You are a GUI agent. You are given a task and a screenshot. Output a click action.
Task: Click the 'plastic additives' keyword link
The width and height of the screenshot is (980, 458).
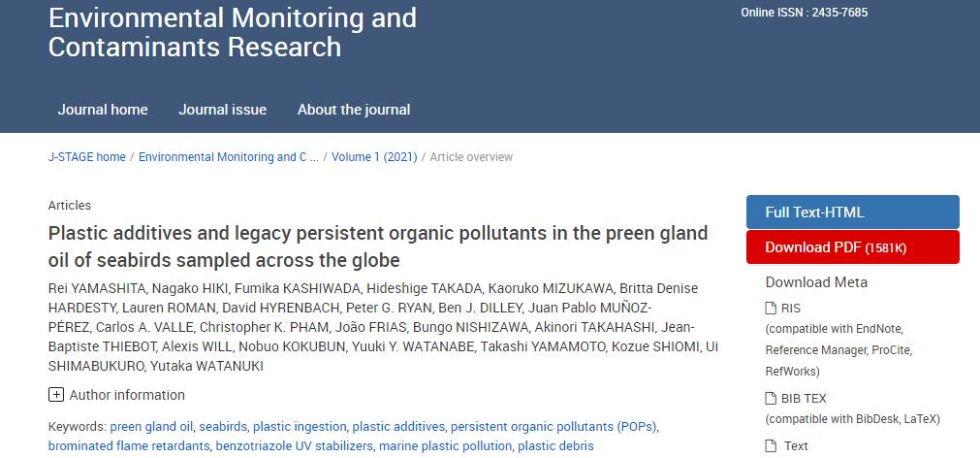[x=398, y=426]
